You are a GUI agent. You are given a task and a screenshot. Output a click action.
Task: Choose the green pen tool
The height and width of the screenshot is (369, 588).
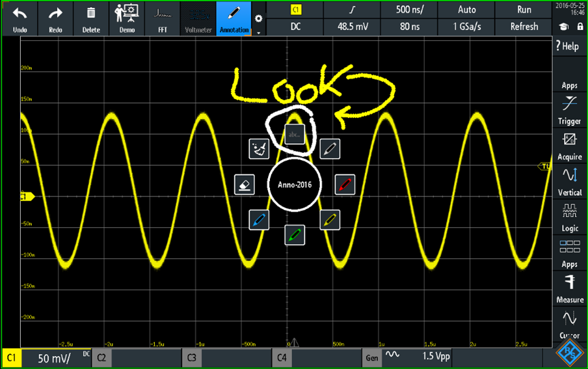point(295,234)
